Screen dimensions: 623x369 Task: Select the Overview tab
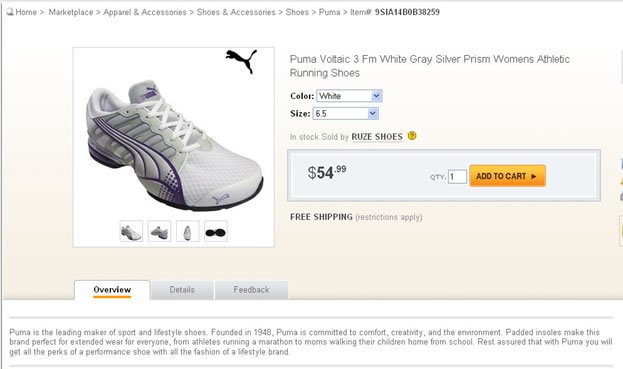[112, 290]
